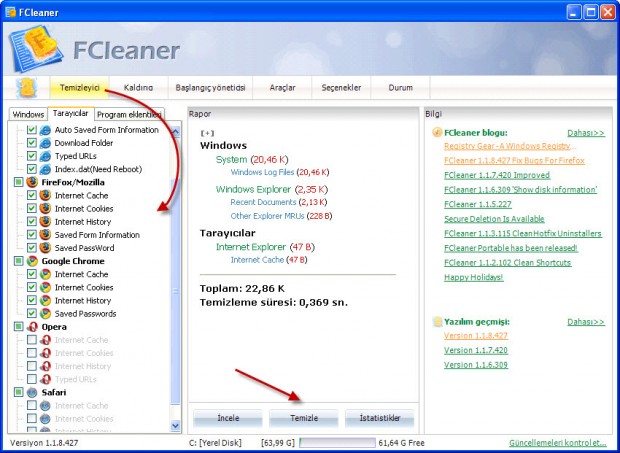Click the Opera icon next to the Opera group
The image size is (620, 453).
point(32,327)
